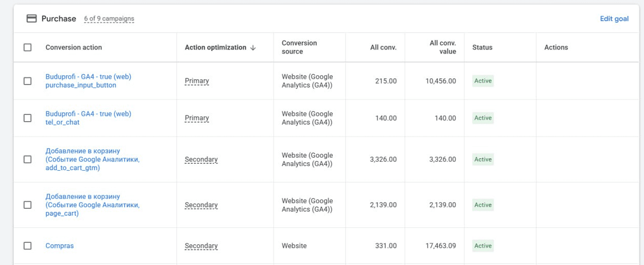Change Secondary setting for page_cart row
This screenshot has width=644, height=265.
pos(201,205)
